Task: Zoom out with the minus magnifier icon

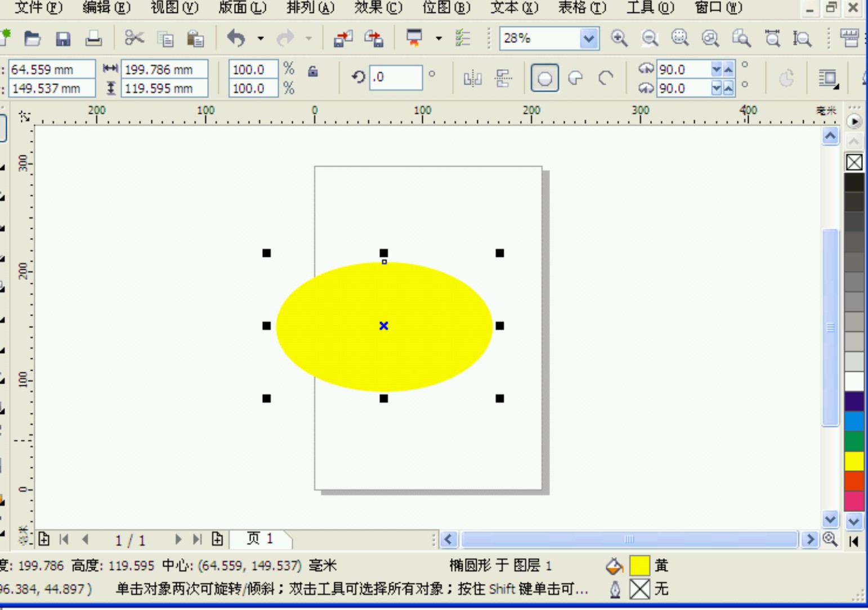Action: pyautogui.click(x=650, y=38)
